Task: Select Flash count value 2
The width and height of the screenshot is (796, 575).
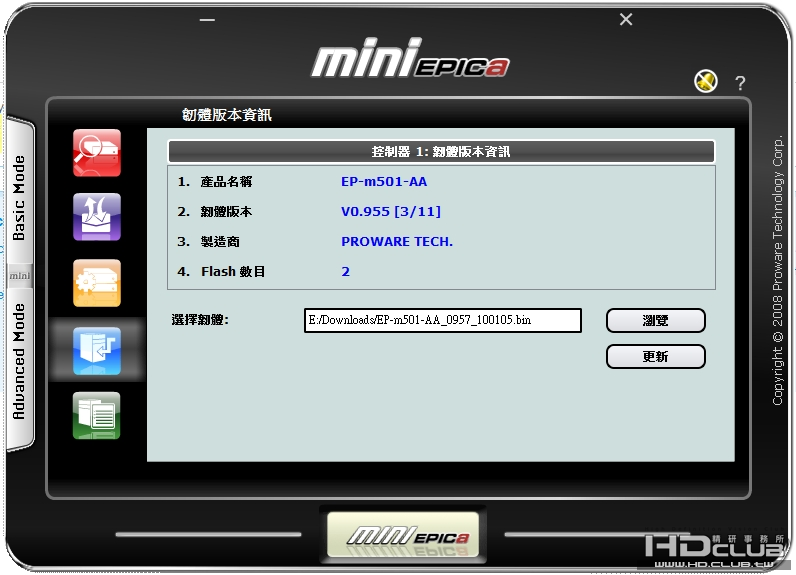Action: [345, 272]
